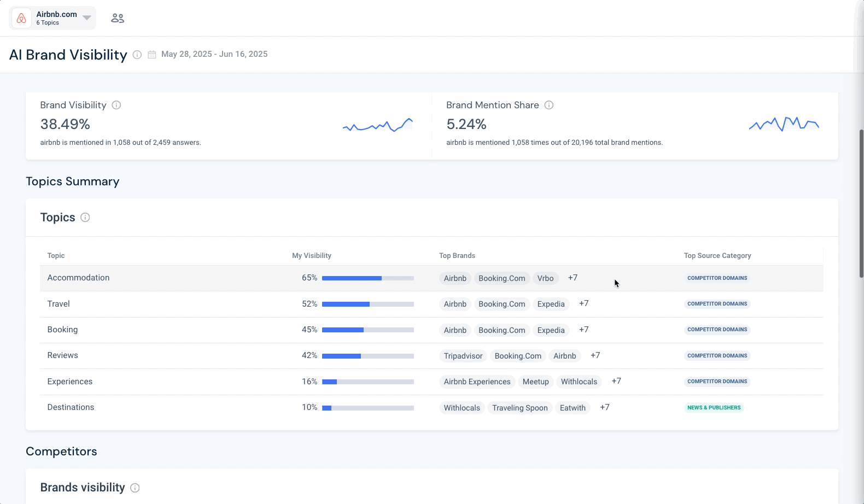Open the calendar date picker icon
864x504 pixels.
pyautogui.click(x=152, y=55)
